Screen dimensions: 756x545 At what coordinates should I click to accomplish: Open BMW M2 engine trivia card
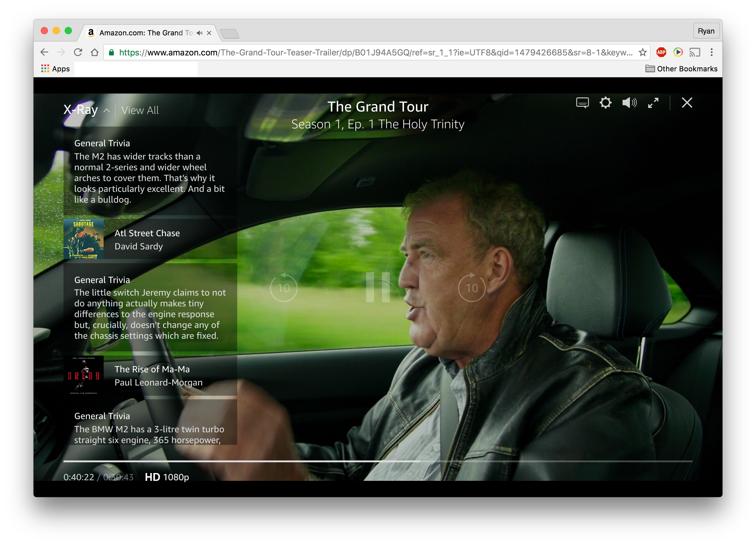coord(150,422)
